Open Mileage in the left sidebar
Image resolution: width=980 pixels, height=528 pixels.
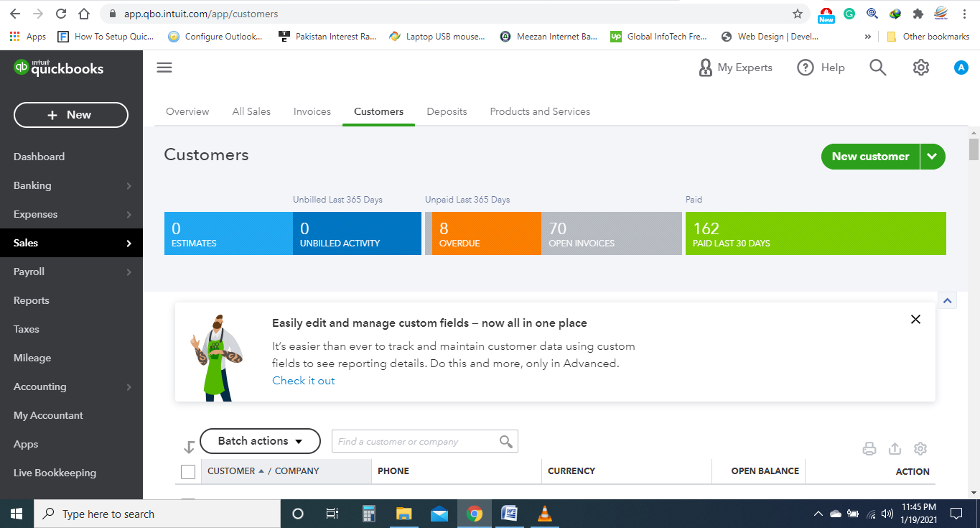(32, 358)
